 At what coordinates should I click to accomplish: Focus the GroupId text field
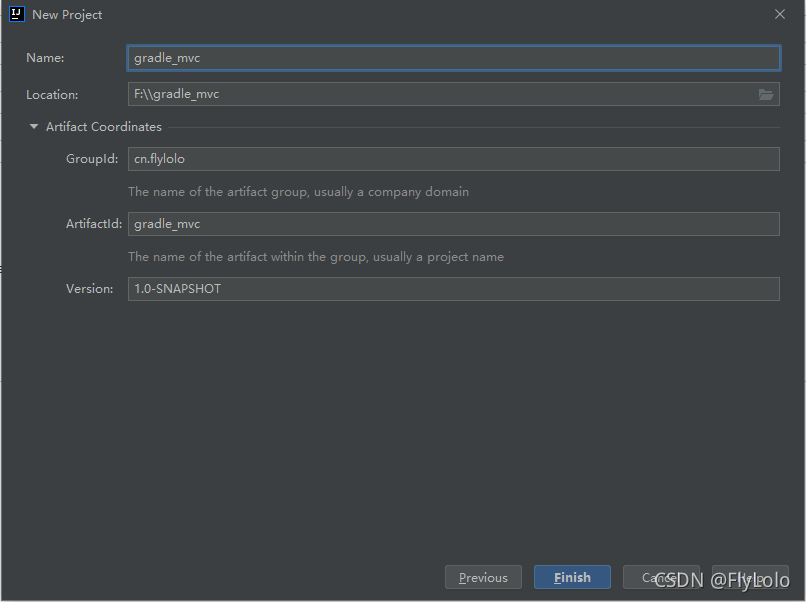453,159
